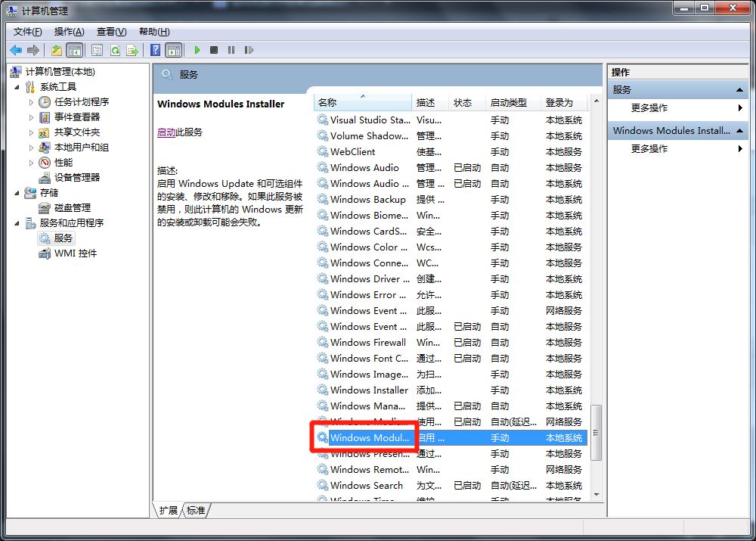
Task: Expand the 事件查看器 tree node
Action: click(x=32, y=117)
